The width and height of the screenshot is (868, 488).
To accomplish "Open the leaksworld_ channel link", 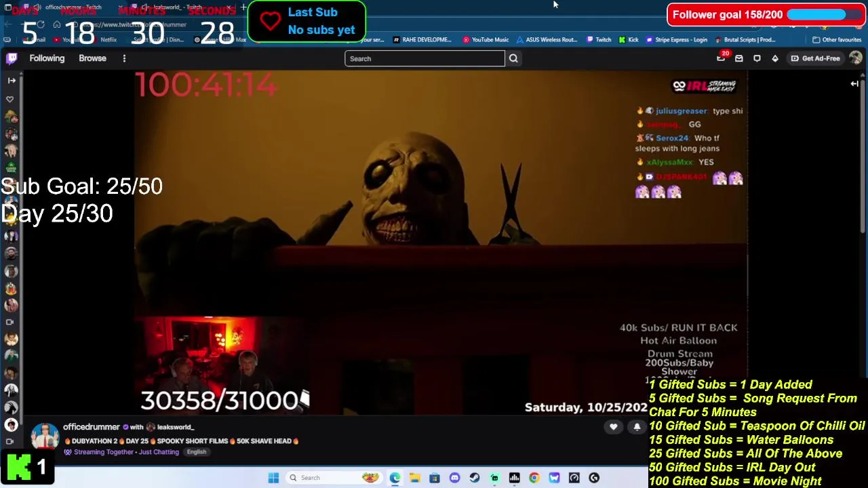I will point(175,427).
